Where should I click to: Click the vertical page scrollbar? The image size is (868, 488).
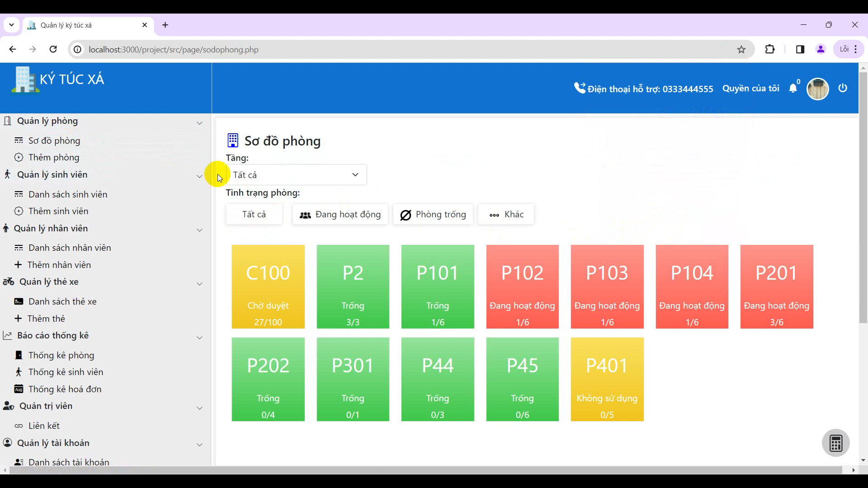(x=863, y=197)
